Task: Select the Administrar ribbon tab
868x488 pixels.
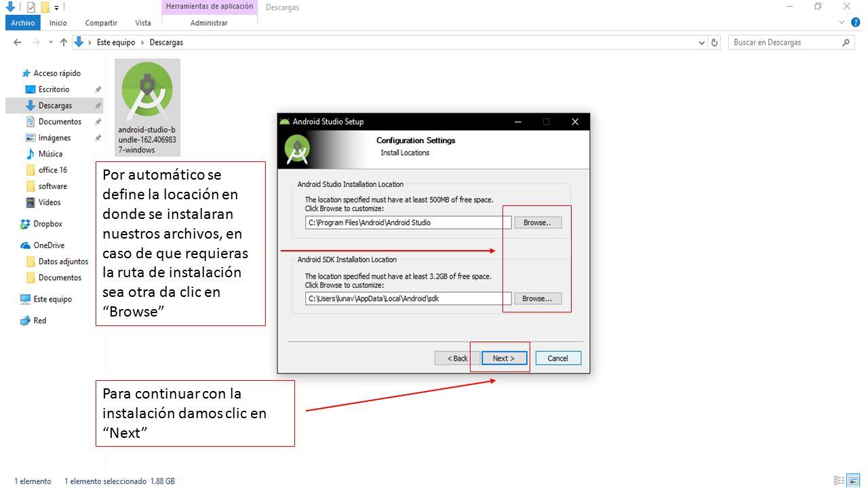Action: coord(209,23)
